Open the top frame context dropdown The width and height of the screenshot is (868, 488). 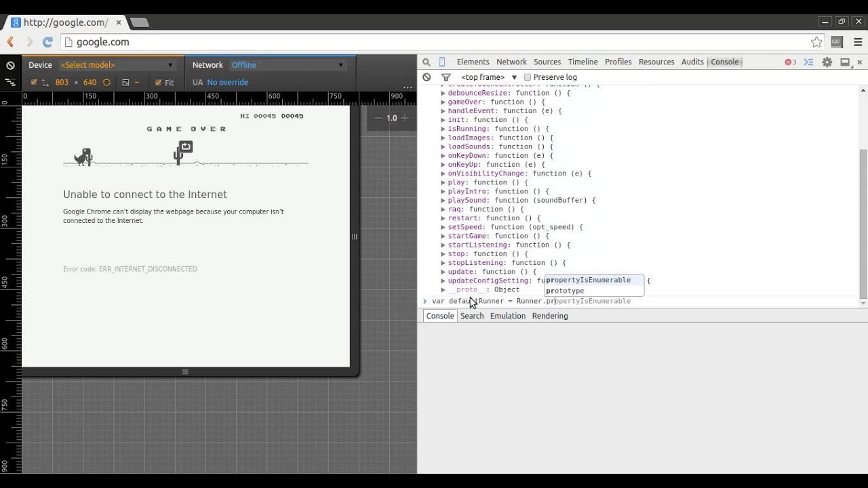tap(489, 77)
